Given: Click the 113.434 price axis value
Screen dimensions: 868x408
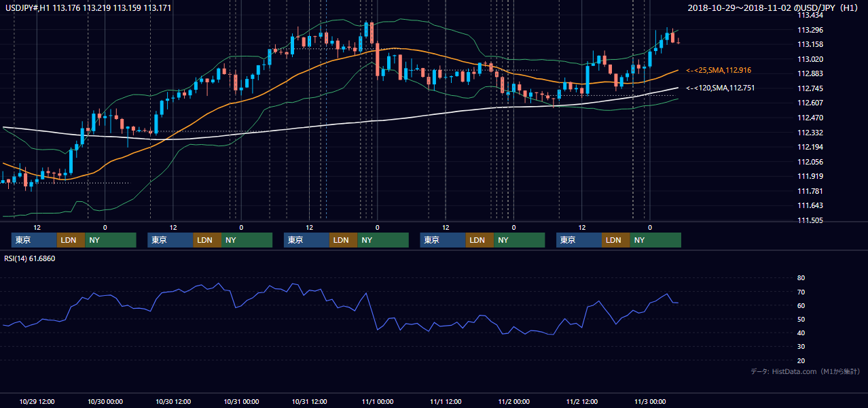Looking at the screenshot, I should (810, 16).
